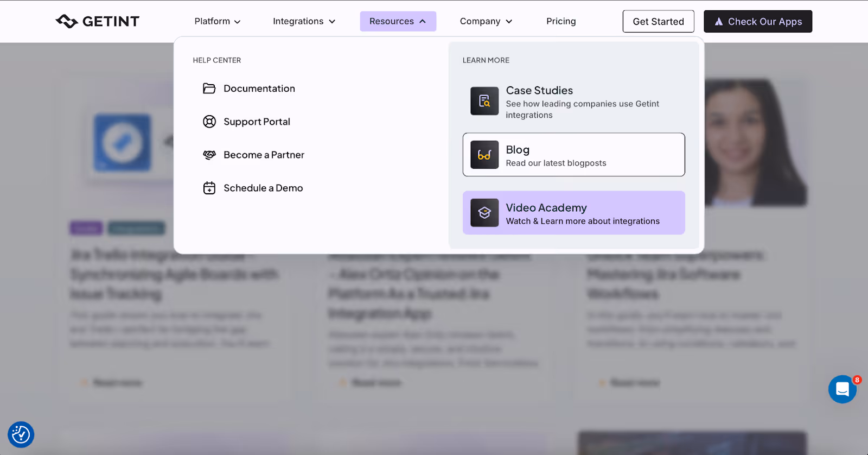The height and width of the screenshot is (455, 868).
Task: Open the Video Academy card
Action: click(x=574, y=213)
